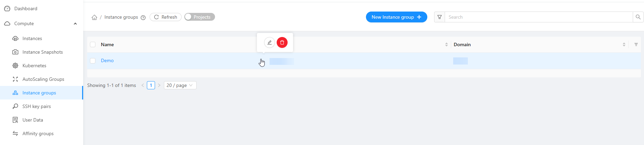Check the Demo row checkbox
The height and width of the screenshot is (145, 644).
point(93,61)
